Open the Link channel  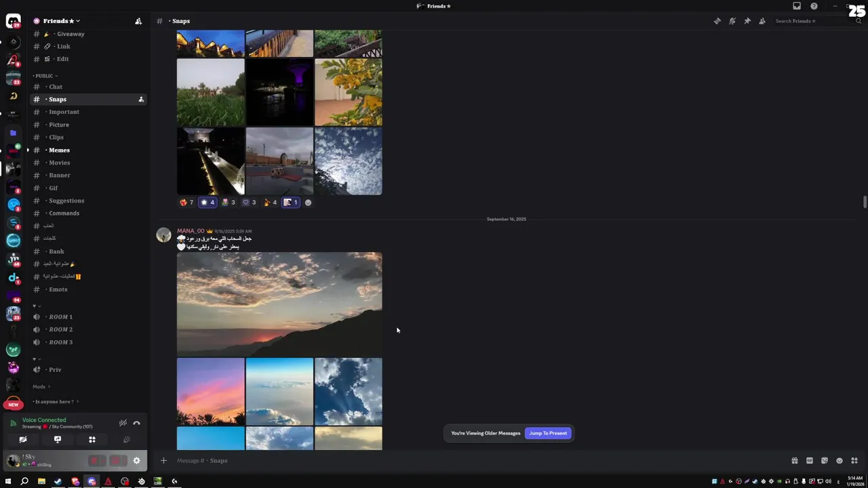(88, 46)
